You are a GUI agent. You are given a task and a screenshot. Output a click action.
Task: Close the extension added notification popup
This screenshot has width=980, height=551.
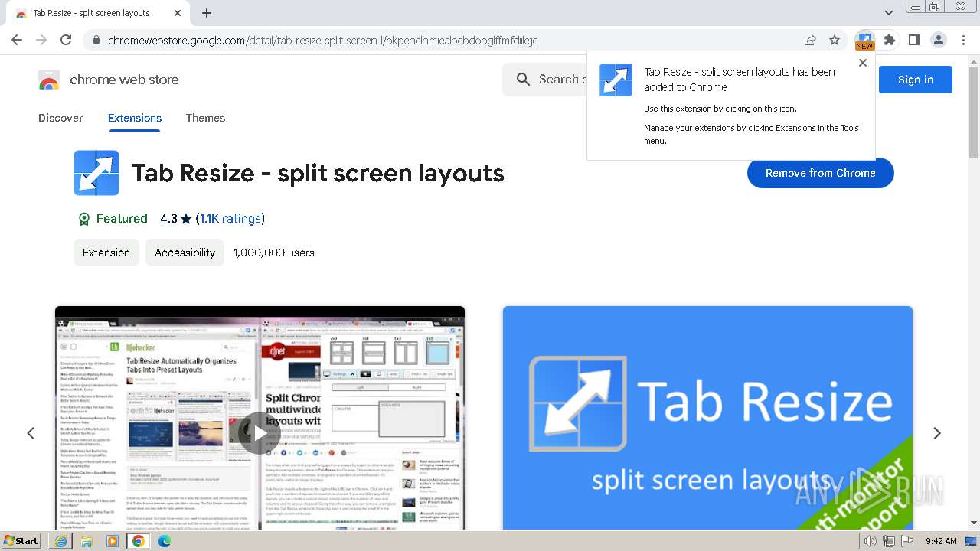click(863, 63)
